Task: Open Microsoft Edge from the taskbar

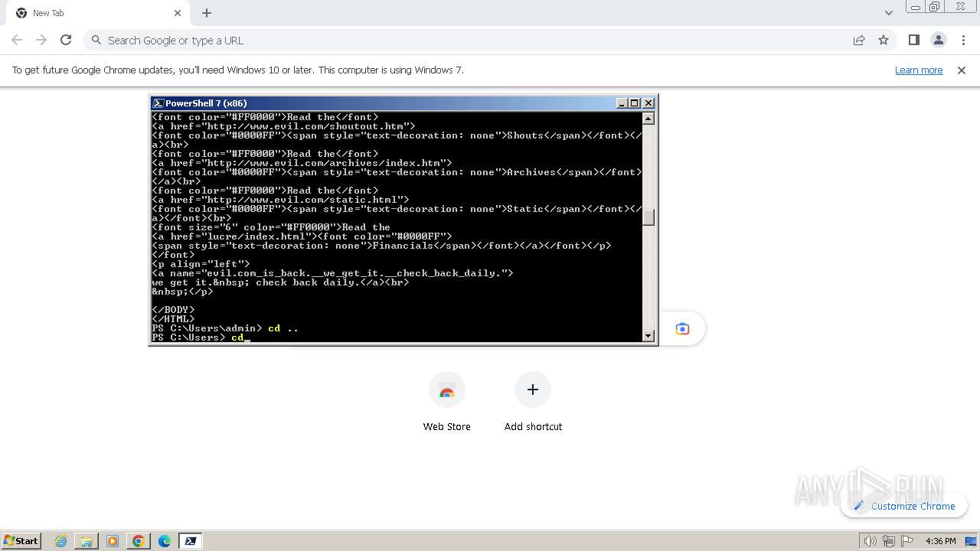Action: point(165,541)
